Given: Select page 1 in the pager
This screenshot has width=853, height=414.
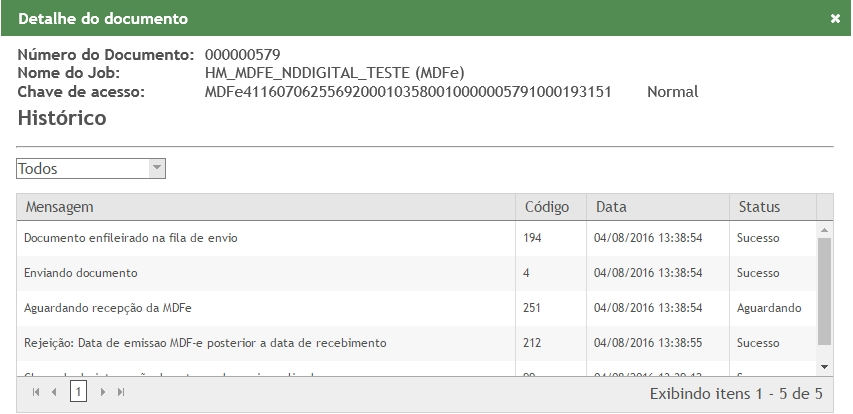Looking at the screenshot, I should 78,392.
